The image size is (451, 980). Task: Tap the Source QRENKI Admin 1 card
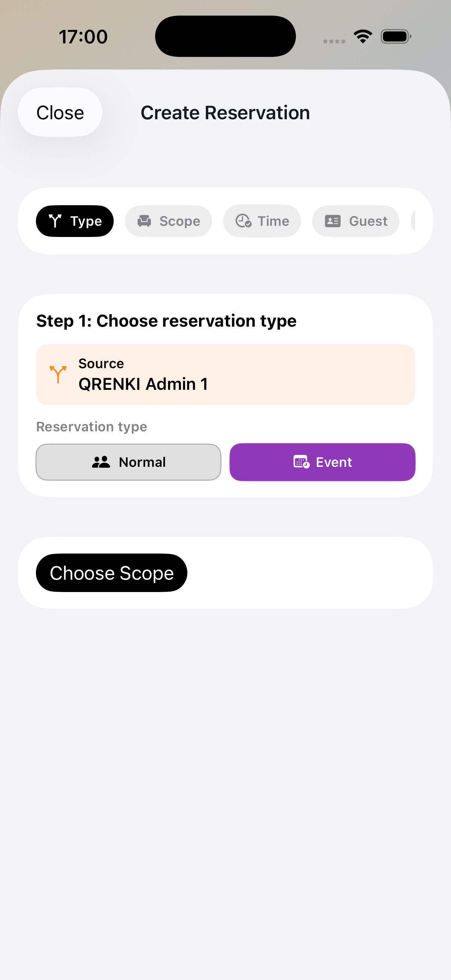click(225, 375)
